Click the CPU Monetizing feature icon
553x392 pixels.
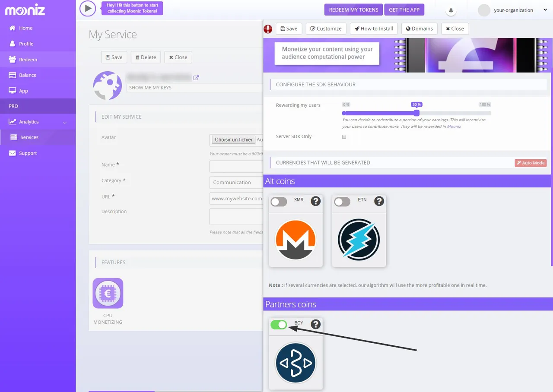click(108, 293)
